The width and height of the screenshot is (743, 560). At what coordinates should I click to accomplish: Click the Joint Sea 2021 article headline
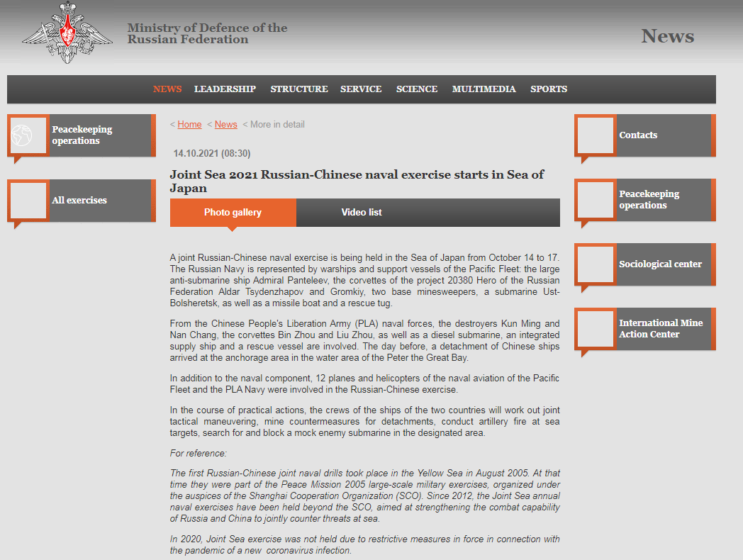click(357, 181)
